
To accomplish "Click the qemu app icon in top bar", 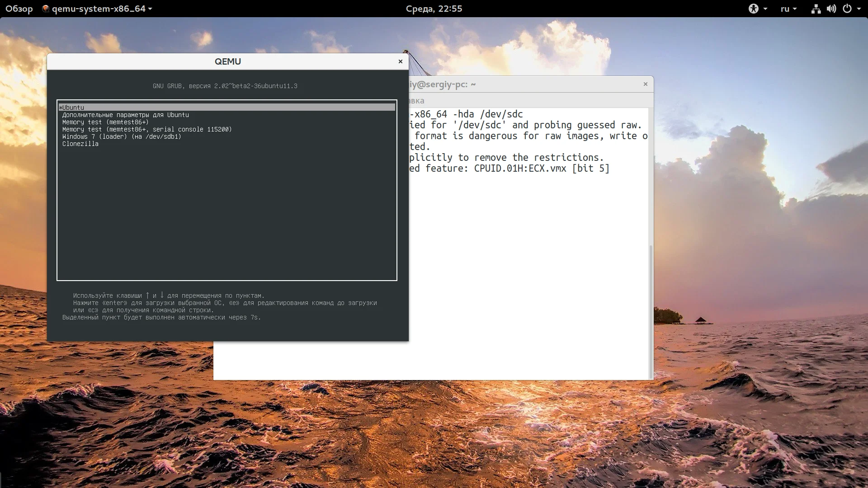I will [x=46, y=9].
